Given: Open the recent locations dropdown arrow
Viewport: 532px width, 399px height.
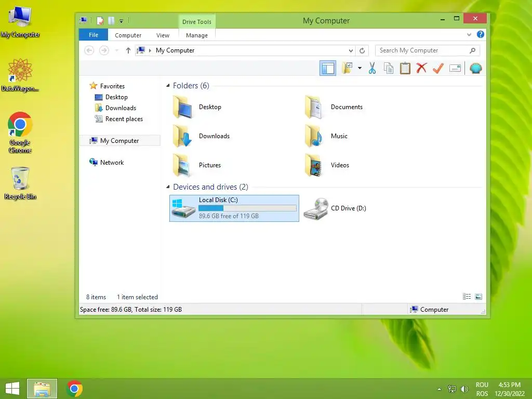Looking at the screenshot, I should pos(117,50).
